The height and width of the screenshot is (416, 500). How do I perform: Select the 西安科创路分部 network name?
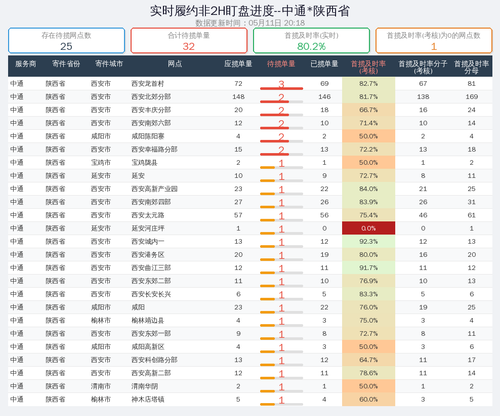pos(154,360)
